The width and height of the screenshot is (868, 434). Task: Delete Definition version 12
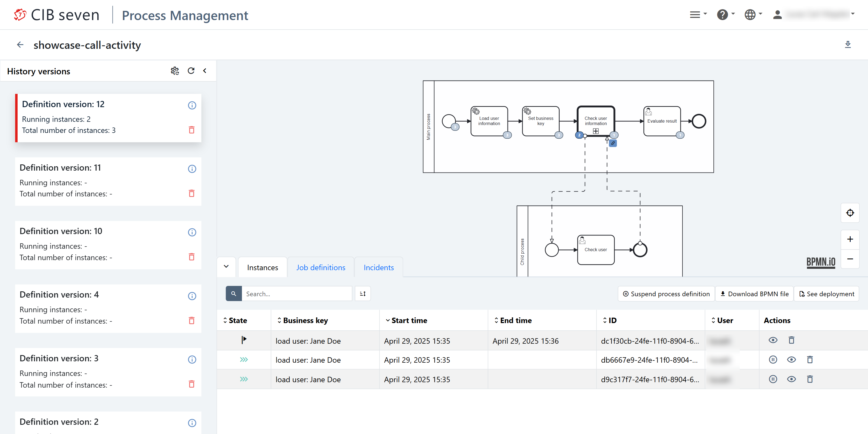(192, 130)
